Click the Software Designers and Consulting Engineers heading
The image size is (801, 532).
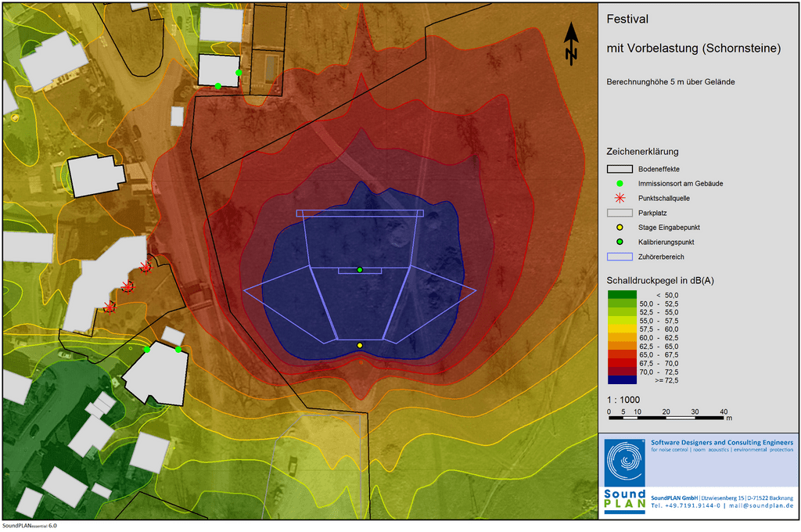721,443
